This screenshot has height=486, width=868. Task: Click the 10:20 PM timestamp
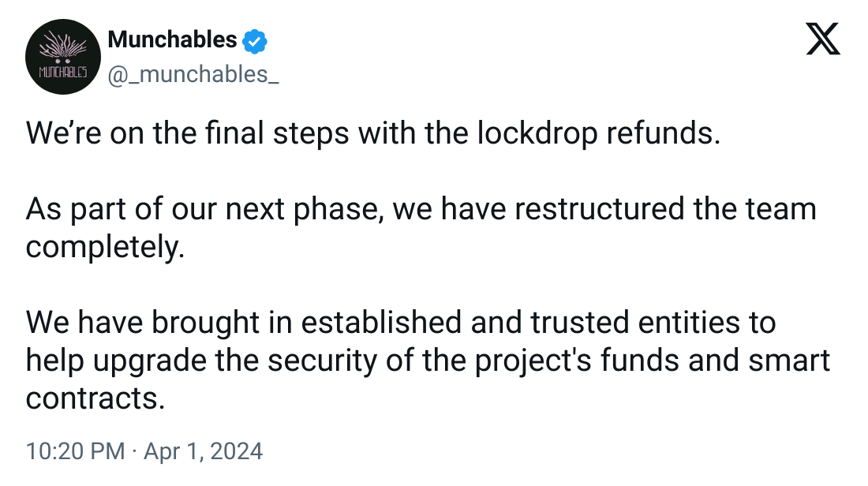(x=75, y=451)
